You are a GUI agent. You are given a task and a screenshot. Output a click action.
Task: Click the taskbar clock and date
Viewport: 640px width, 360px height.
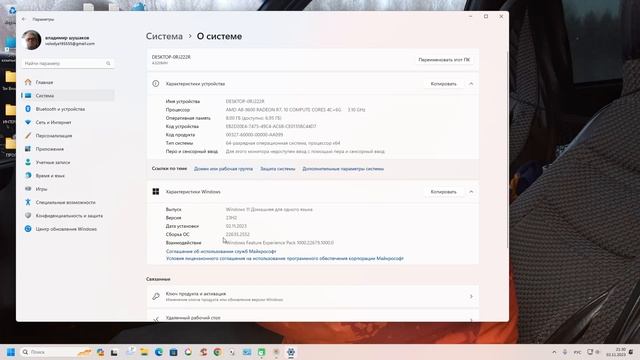[616, 352]
